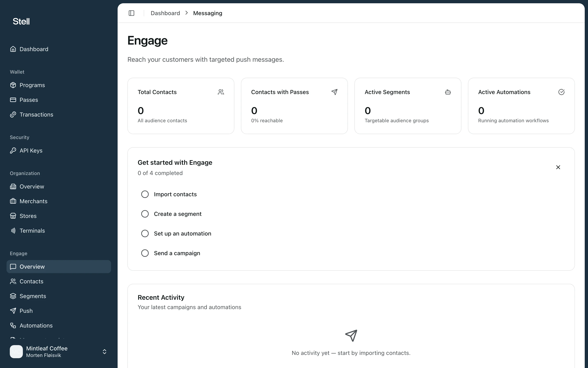
Task: Click the "0% reachable" text
Action: pyautogui.click(x=267, y=121)
